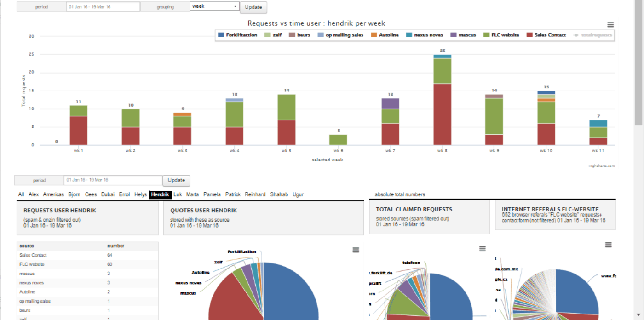This screenshot has height=320, width=644.
Task: Click the 'QUOTES USER HENDRIK' panel heading
Action: click(203, 210)
